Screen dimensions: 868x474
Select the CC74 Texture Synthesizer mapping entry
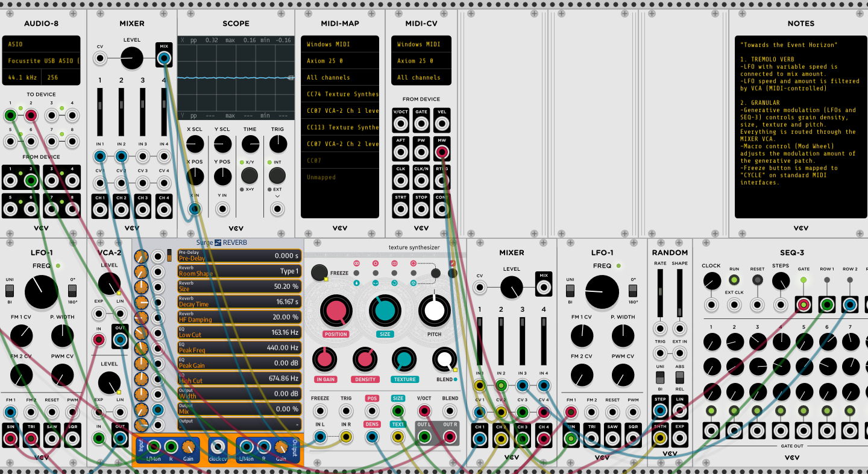[340, 94]
